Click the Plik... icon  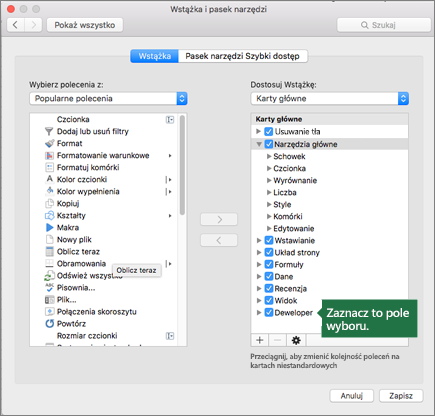pyautogui.click(x=49, y=300)
